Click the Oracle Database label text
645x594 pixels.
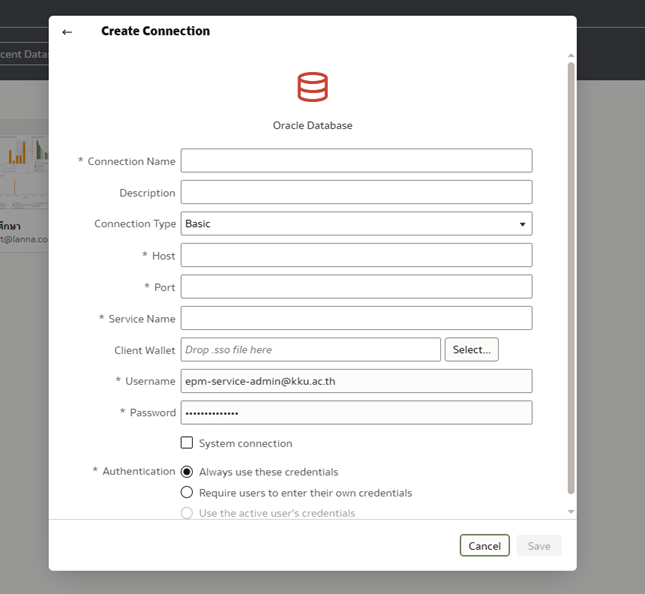click(x=313, y=125)
